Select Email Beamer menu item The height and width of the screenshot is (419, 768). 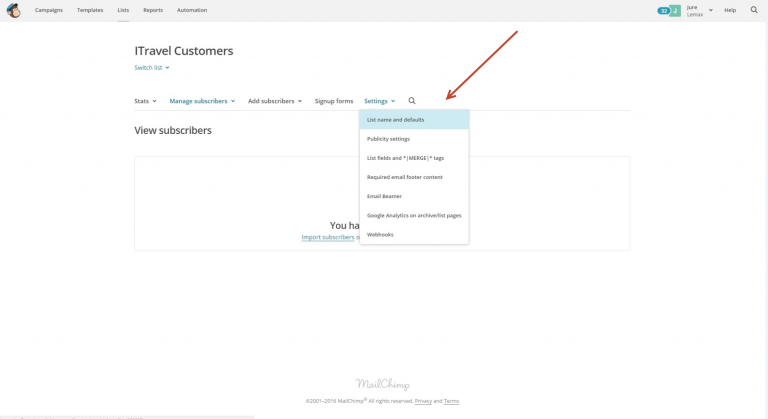pos(414,196)
